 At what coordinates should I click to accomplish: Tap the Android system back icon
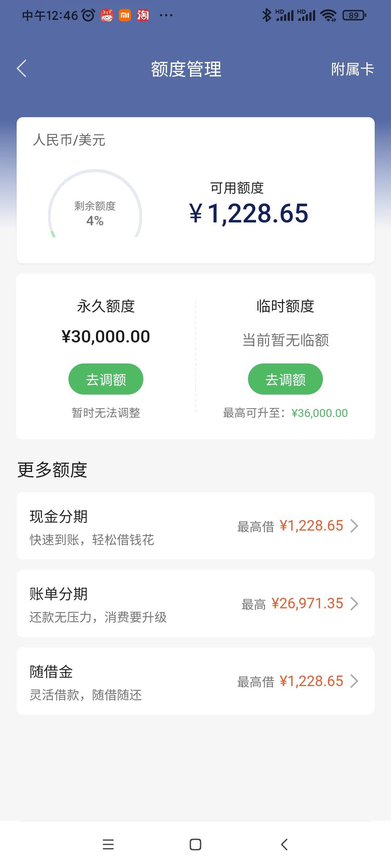284,844
